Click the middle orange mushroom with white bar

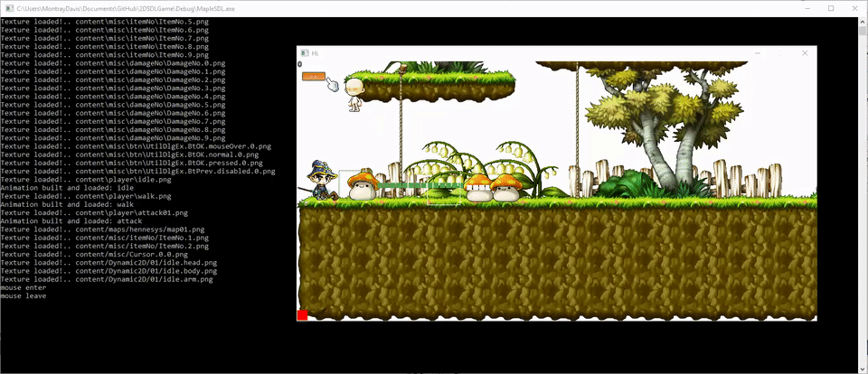pyautogui.click(x=478, y=188)
